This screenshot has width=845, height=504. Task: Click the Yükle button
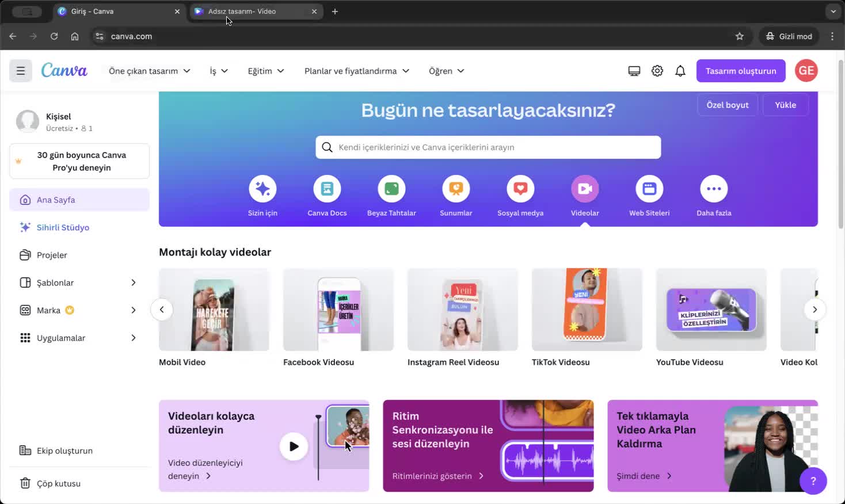click(x=785, y=105)
